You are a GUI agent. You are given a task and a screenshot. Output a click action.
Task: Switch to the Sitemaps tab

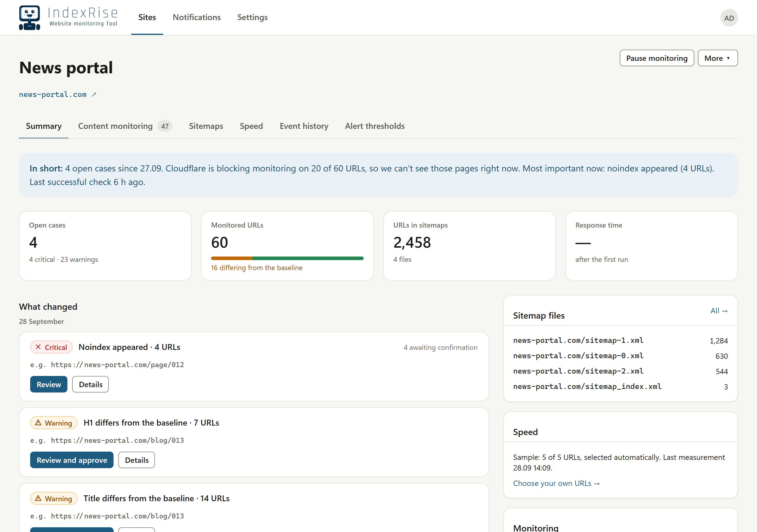[x=206, y=126]
